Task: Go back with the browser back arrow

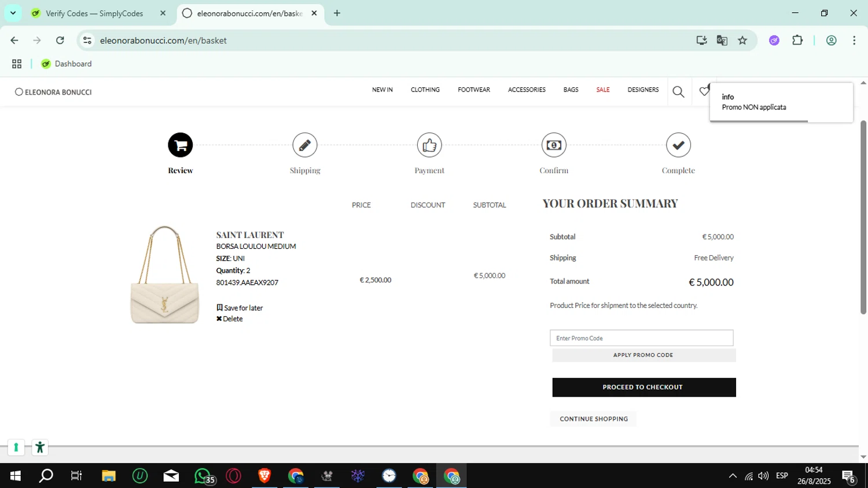Action: click(x=14, y=41)
